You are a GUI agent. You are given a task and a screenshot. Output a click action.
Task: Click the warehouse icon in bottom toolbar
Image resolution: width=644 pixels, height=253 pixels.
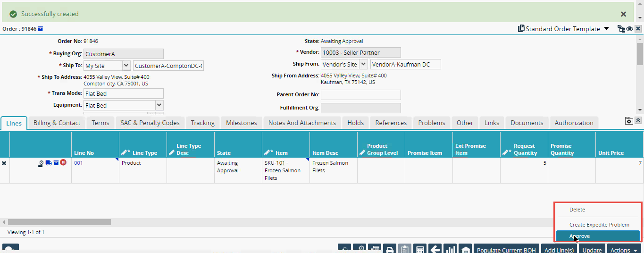(465, 249)
